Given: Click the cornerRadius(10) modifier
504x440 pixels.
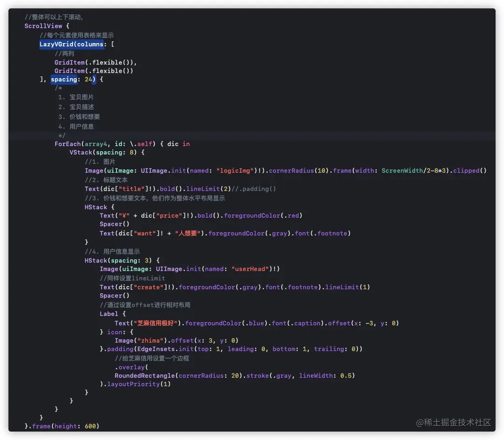Looking at the screenshot, I should pos(299,171).
